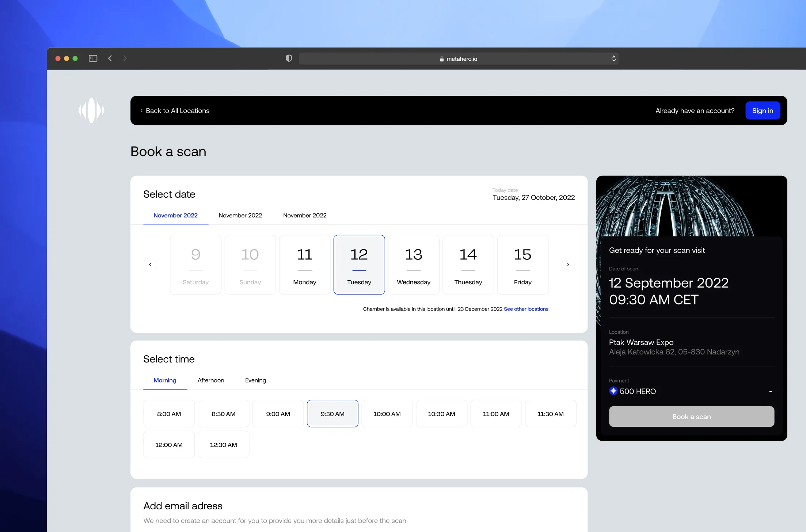Click the browser forward arrow
Screen dimensions: 806x532
(125, 58)
